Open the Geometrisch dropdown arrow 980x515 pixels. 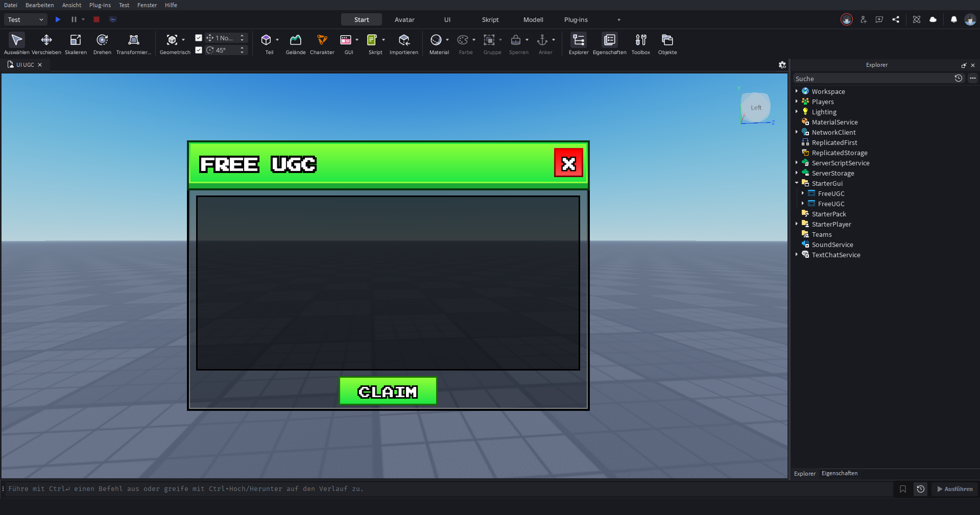[183, 40]
